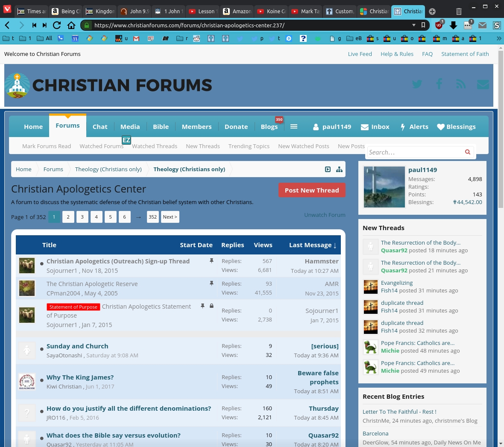This screenshot has height=447, width=504.
Task: Go to browser home page icon
Action: pos(71,25)
